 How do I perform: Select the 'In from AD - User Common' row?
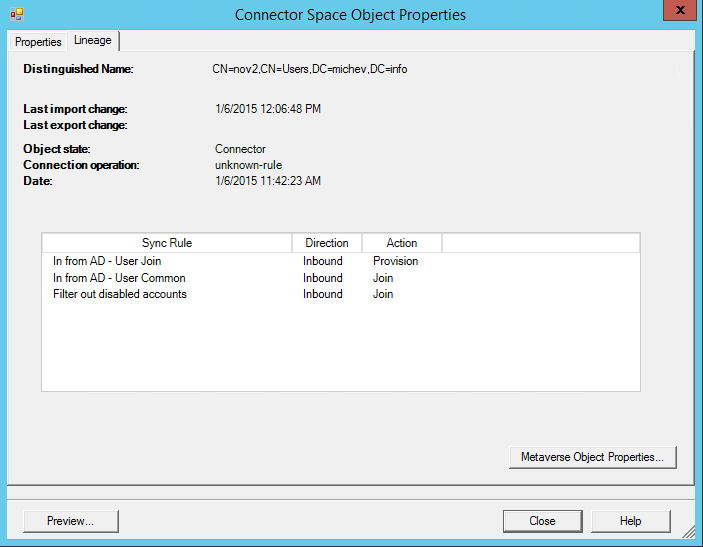click(x=119, y=278)
